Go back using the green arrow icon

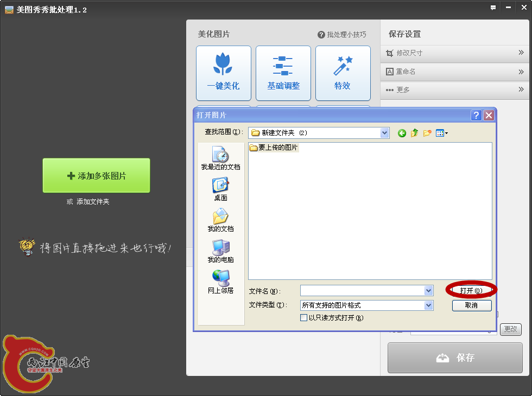(402, 133)
